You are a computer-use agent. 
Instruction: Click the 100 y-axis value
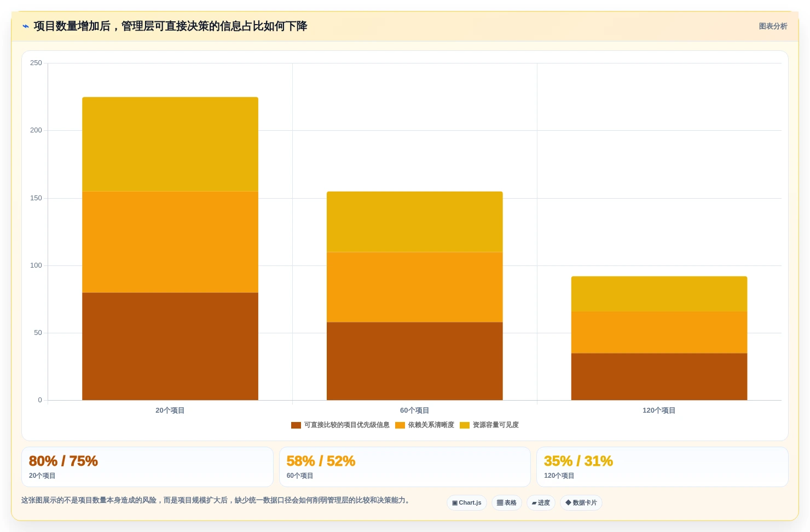coord(36,265)
